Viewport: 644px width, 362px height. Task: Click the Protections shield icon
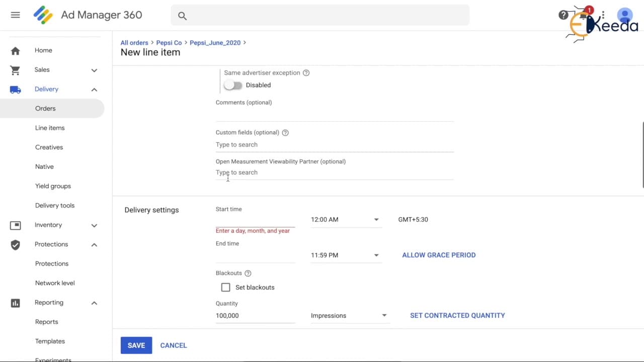tap(15, 244)
